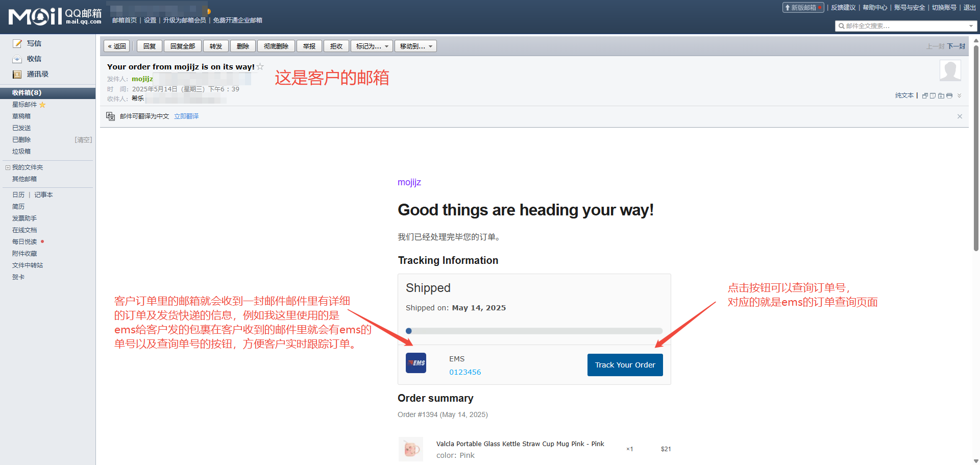
Task: Open the 已发送 sent folder
Action: tap(21, 128)
